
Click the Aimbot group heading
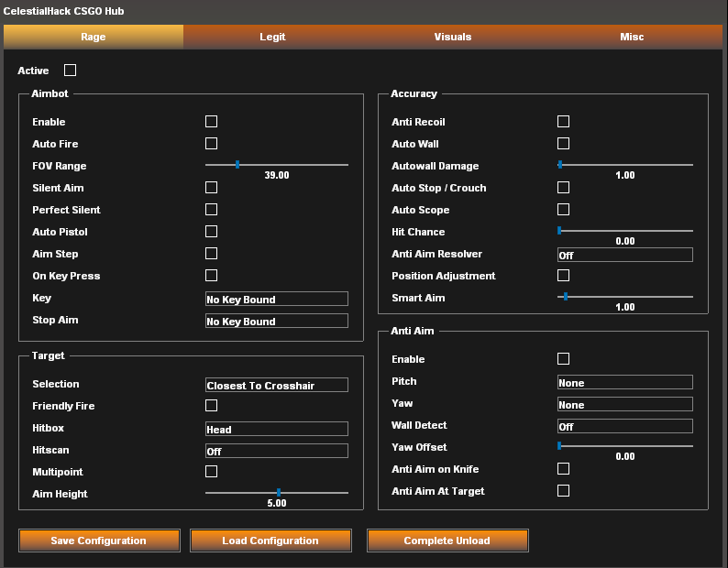[x=50, y=93]
